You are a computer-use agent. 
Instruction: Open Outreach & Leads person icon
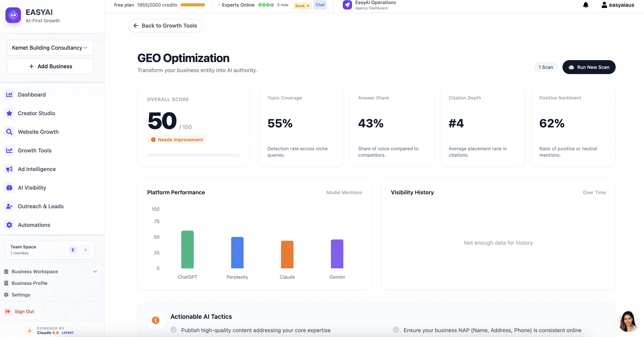click(x=9, y=206)
